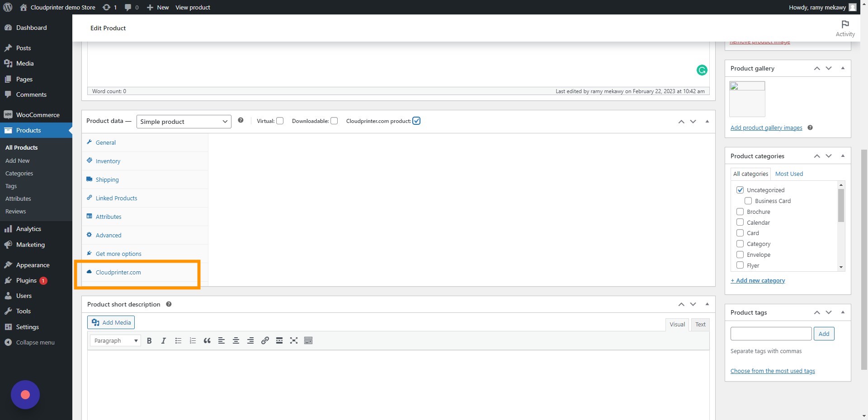Choose from the most used tags
Image resolution: width=868 pixels, height=420 pixels.
(x=773, y=371)
